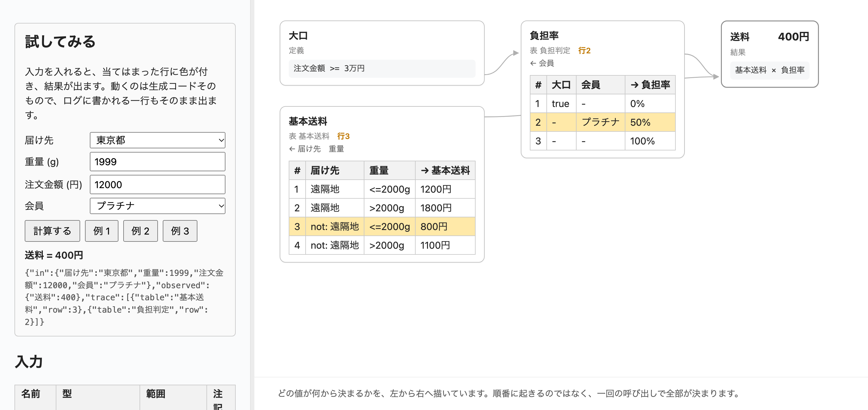868x410 pixels.
Task: Click the 送料 result node title
Action: point(740,37)
